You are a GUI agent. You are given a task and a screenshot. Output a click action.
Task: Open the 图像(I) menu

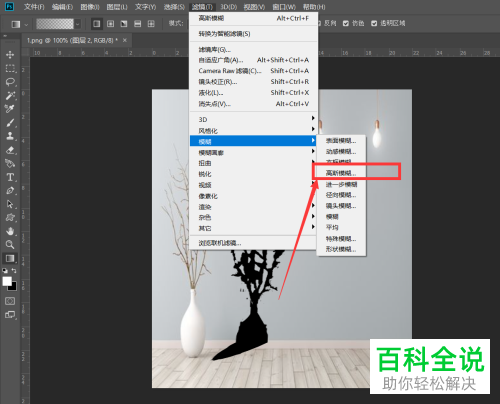90,7
